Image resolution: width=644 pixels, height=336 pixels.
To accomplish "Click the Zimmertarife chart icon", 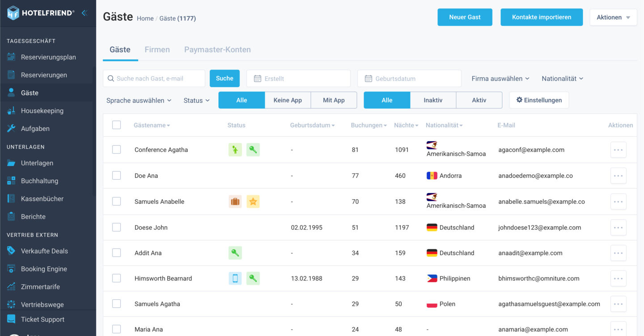I will [11, 287].
